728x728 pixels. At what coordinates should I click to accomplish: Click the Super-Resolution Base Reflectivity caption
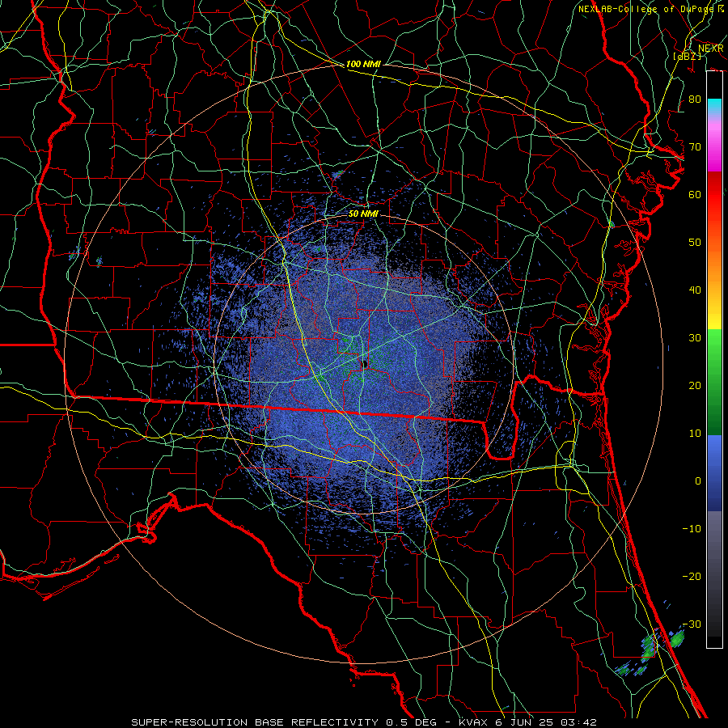point(255,722)
